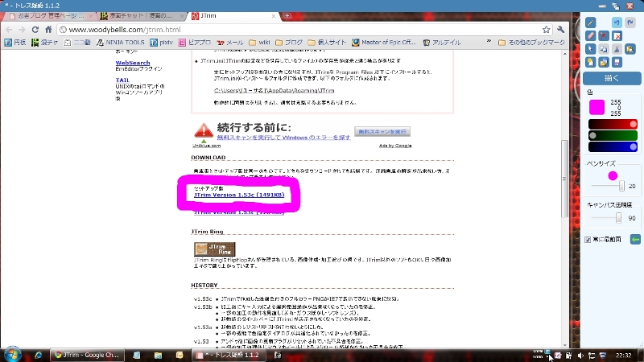644x362 pixels.
Task: Open the メール bookmark
Action: point(230,43)
